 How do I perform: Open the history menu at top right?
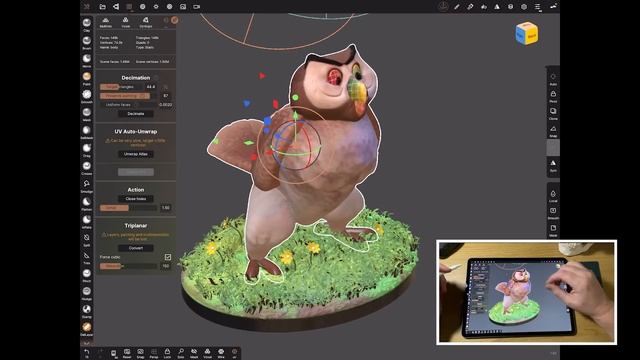coord(553,7)
